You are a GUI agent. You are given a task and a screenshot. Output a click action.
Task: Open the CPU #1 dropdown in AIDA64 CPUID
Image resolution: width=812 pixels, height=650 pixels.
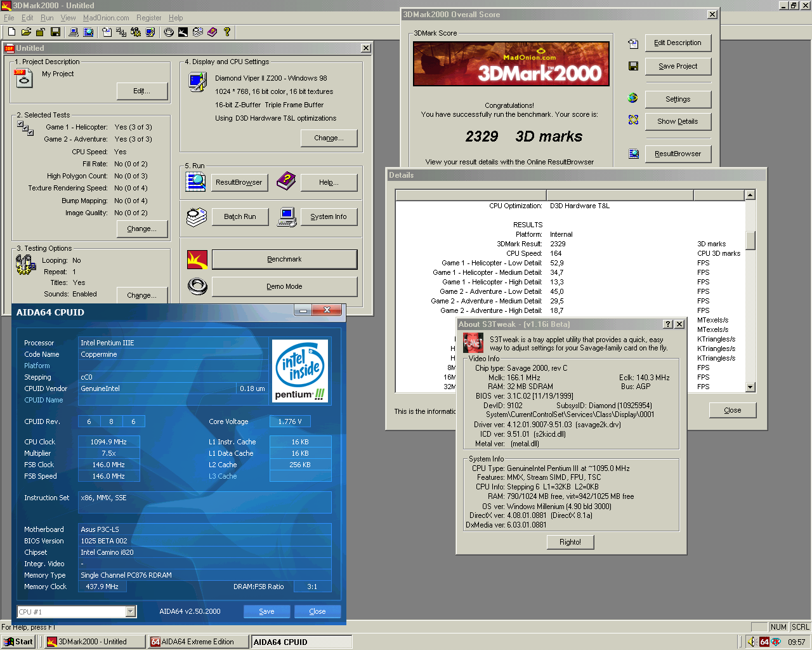[x=131, y=612]
